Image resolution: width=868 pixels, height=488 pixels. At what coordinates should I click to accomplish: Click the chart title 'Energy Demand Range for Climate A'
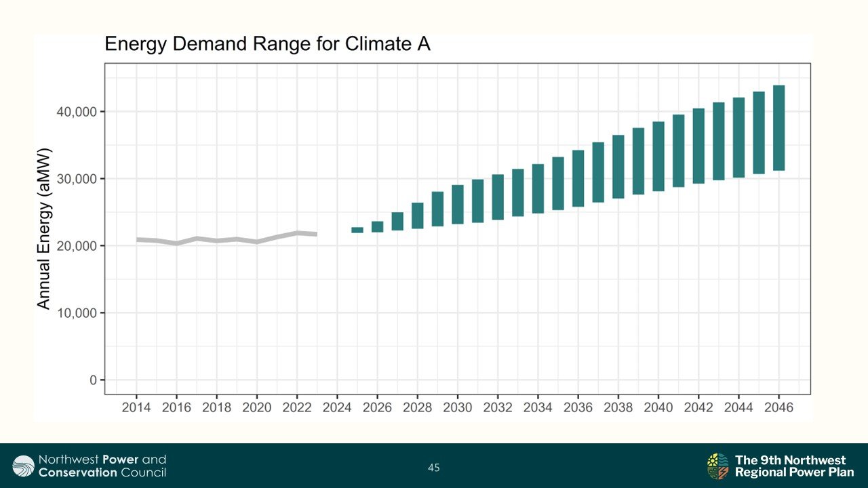coord(267,45)
